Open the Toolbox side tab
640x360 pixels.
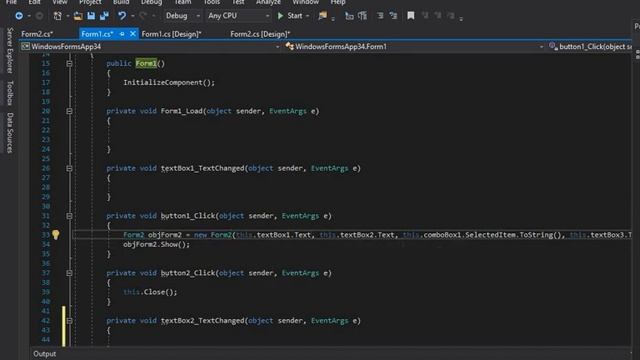[x=10, y=93]
